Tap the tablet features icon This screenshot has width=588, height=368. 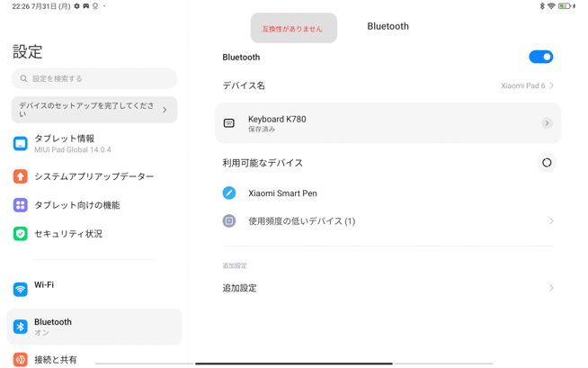click(x=21, y=205)
